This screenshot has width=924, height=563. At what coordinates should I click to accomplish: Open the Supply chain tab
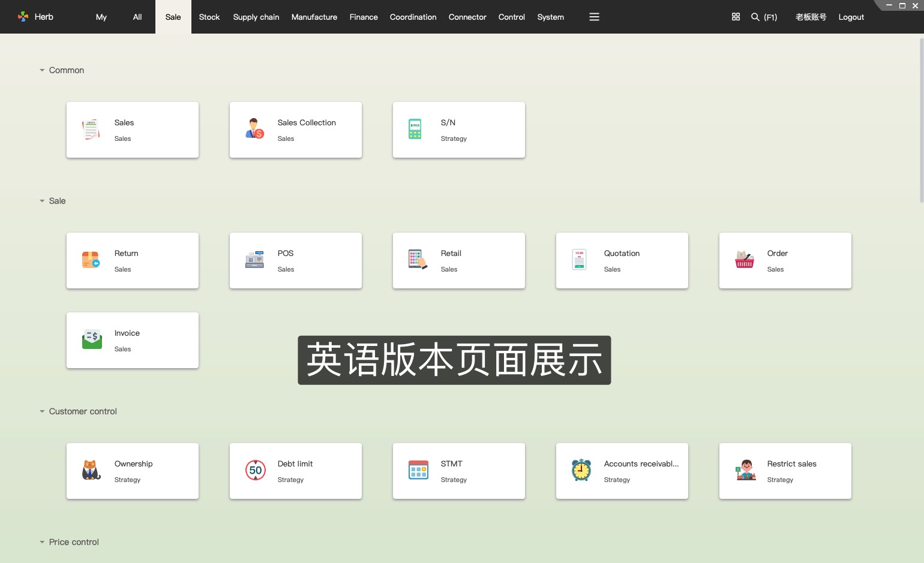click(x=256, y=17)
